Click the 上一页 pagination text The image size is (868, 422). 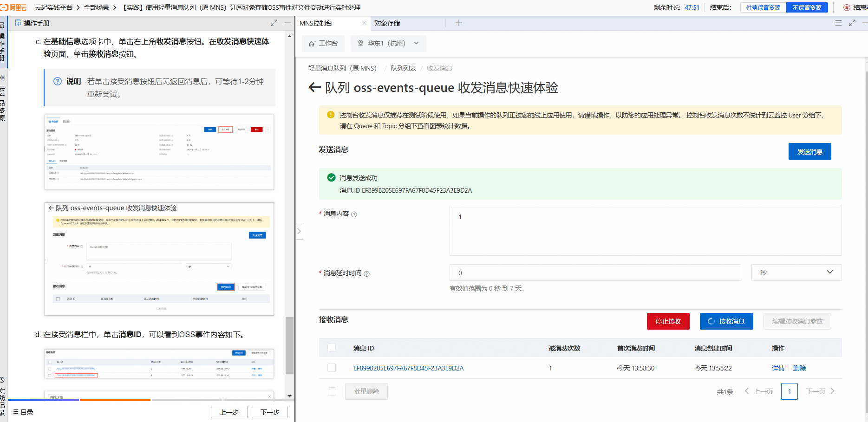pos(764,391)
